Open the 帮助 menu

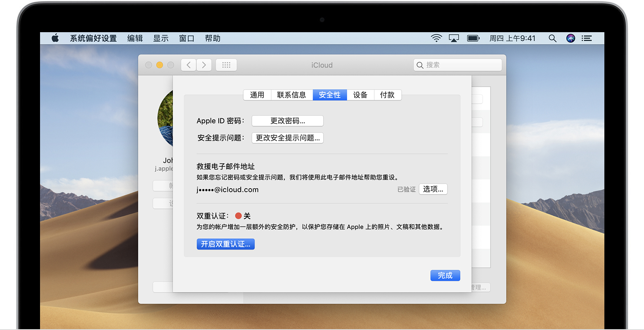pyautogui.click(x=213, y=38)
